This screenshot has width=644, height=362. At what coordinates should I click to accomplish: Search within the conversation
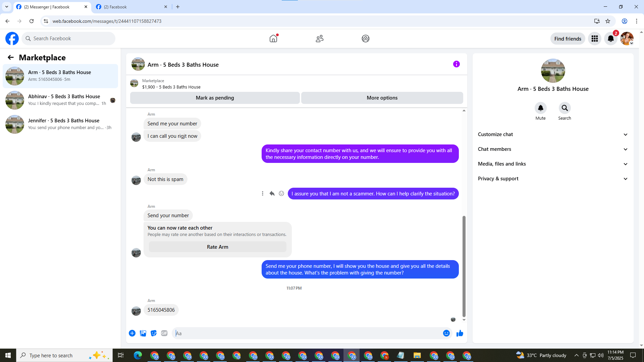[x=565, y=108]
